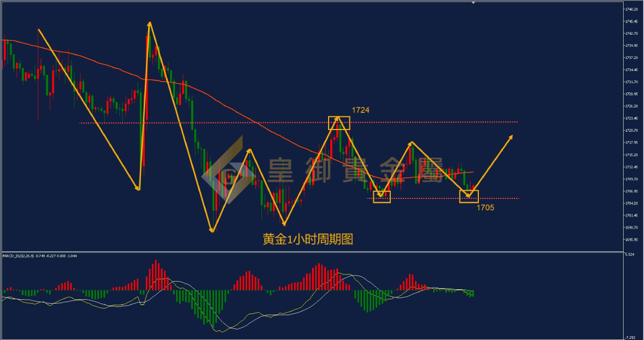
Task: Click the 1726.20 price axis label
Action: pos(631,106)
